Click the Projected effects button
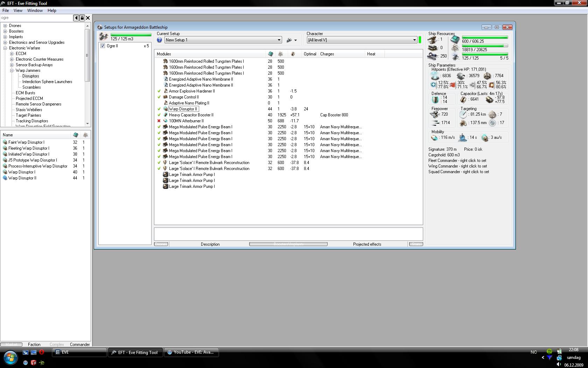 [367, 244]
